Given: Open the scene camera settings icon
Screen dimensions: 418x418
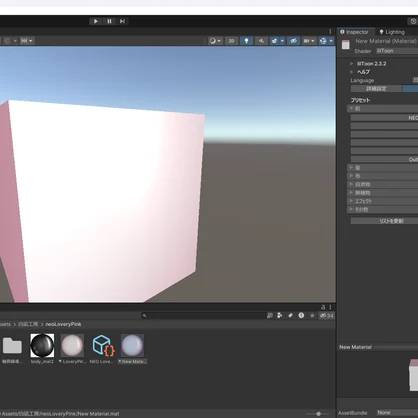Looking at the screenshot, I should click(309, 41).
